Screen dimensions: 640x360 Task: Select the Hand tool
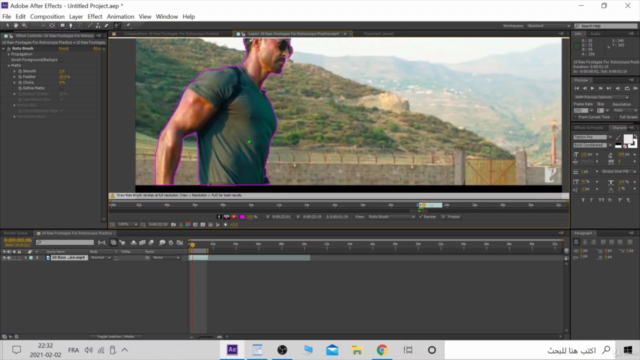16,26
